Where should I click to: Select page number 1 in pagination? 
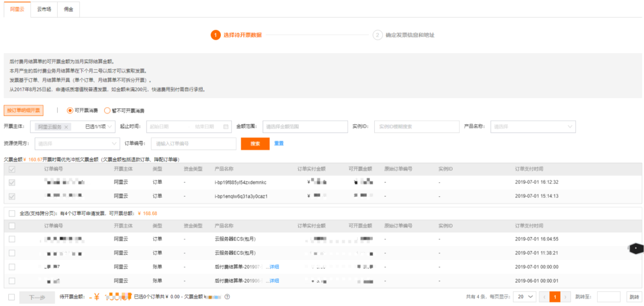pyautogui.click(x=555, y=297)
